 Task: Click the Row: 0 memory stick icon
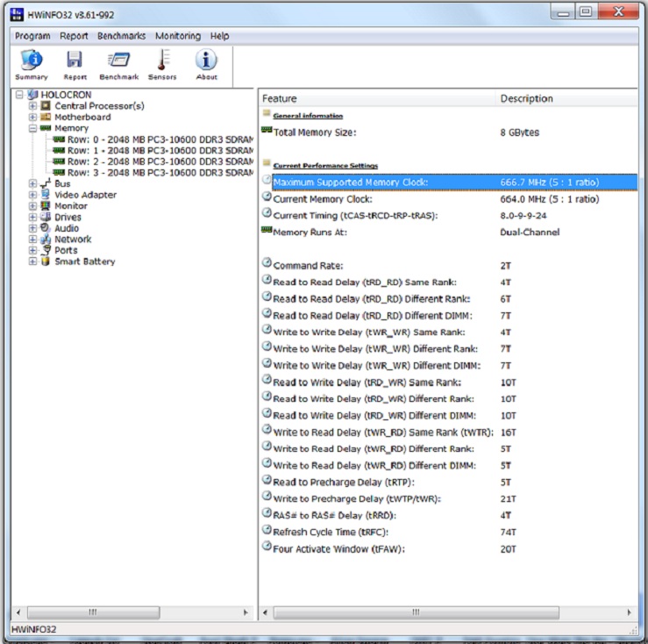tap(59, 140)
